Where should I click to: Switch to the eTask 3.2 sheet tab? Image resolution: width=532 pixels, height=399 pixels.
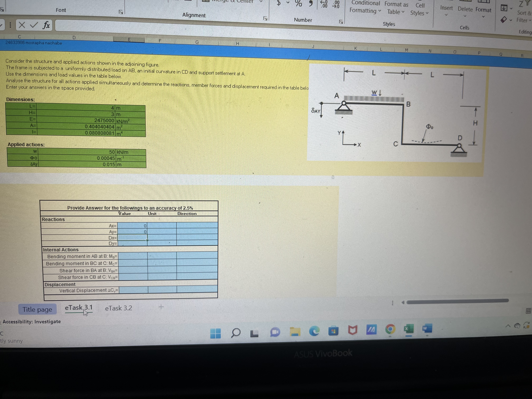click(118, 308)
